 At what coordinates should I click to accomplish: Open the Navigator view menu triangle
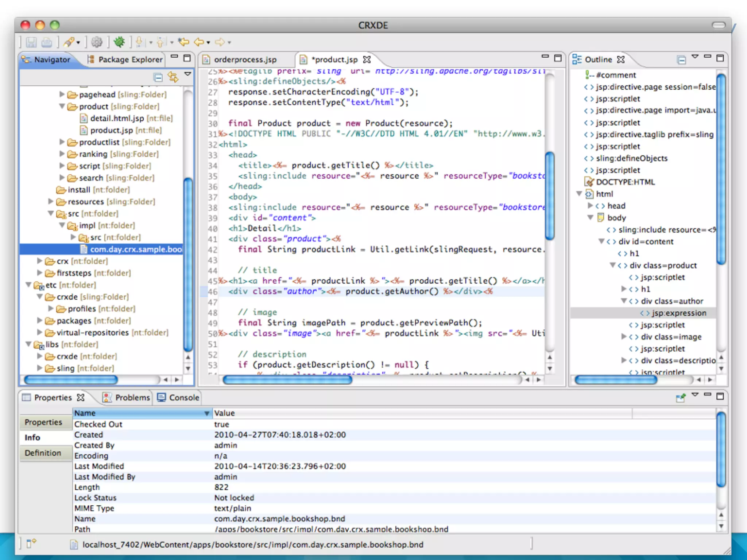(188, 74)
